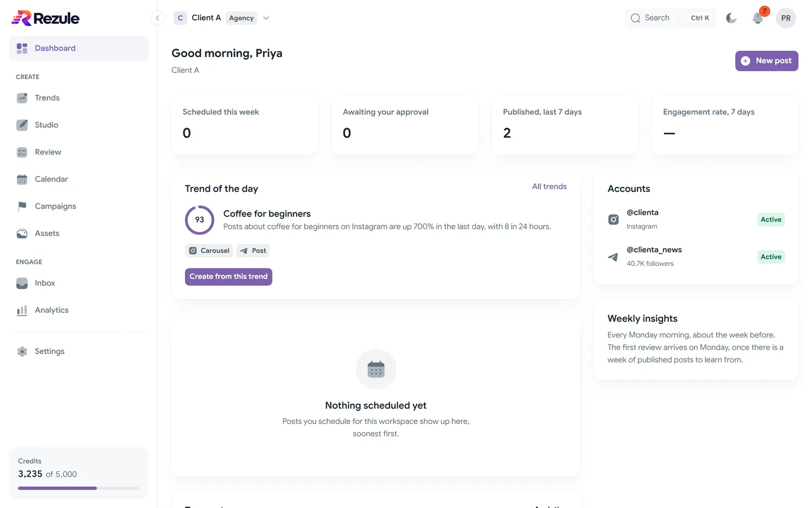Go to Calendar via its icon

click(x=22, y=179)
